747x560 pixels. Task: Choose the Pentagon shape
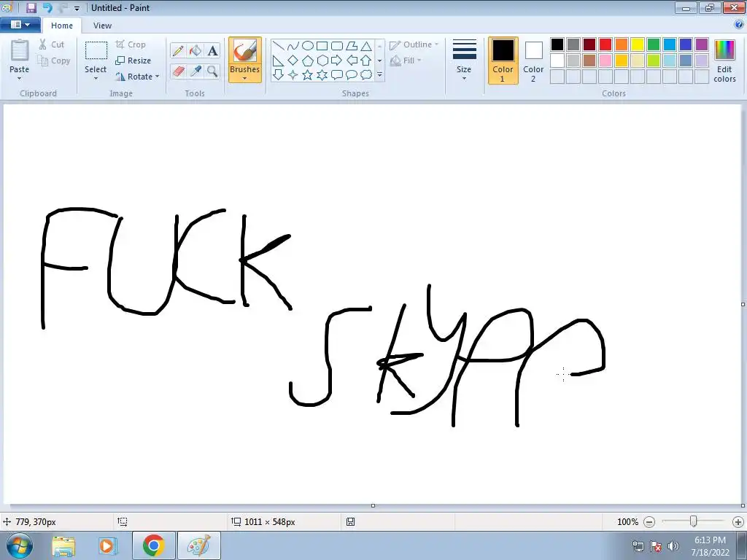click(x=308, y=61)
